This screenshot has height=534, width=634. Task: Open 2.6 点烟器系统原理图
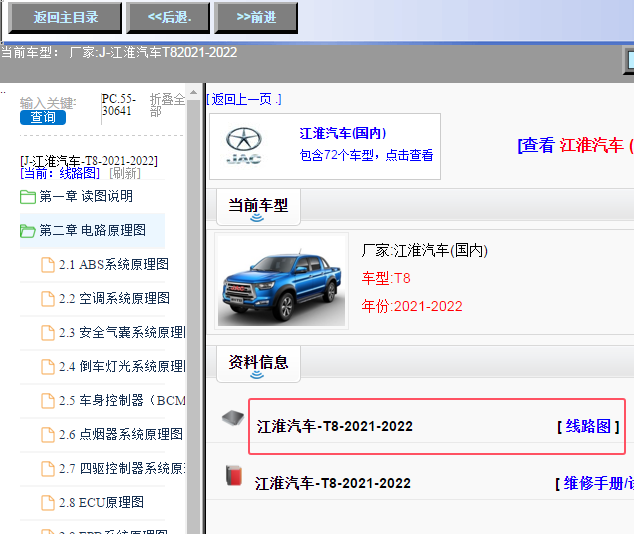121,434
